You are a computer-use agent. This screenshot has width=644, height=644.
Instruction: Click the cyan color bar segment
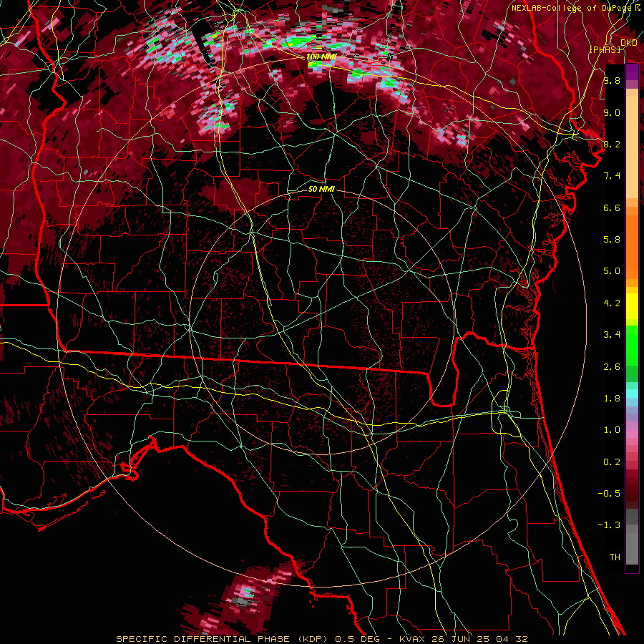tap(632, 394)
